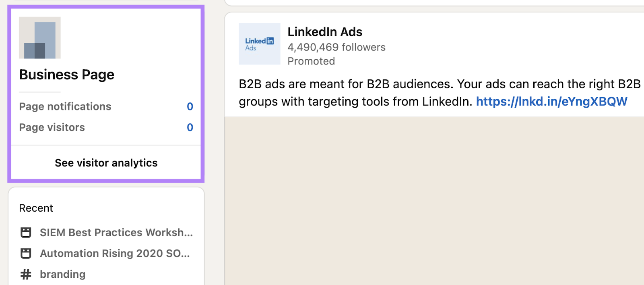
Task: Click See visitor analytics
Action: tap(105, 163)
